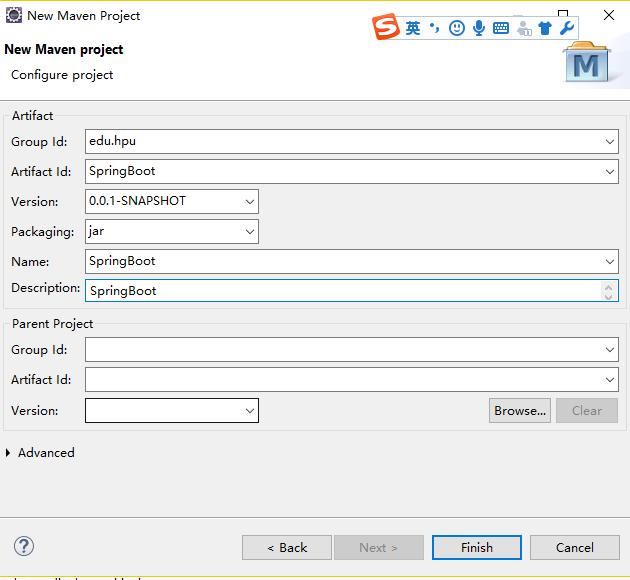
Task: Go to previous page with Back button
Action: click(287, 547)
